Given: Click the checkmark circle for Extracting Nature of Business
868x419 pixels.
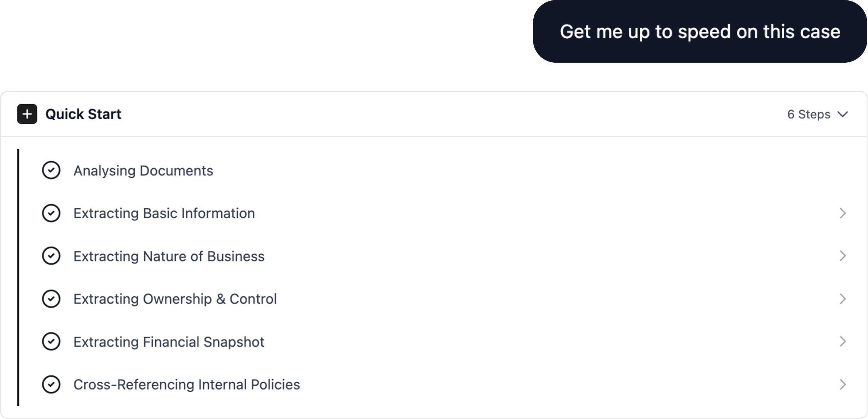Looking at the screenshot, I should point(51,256).
